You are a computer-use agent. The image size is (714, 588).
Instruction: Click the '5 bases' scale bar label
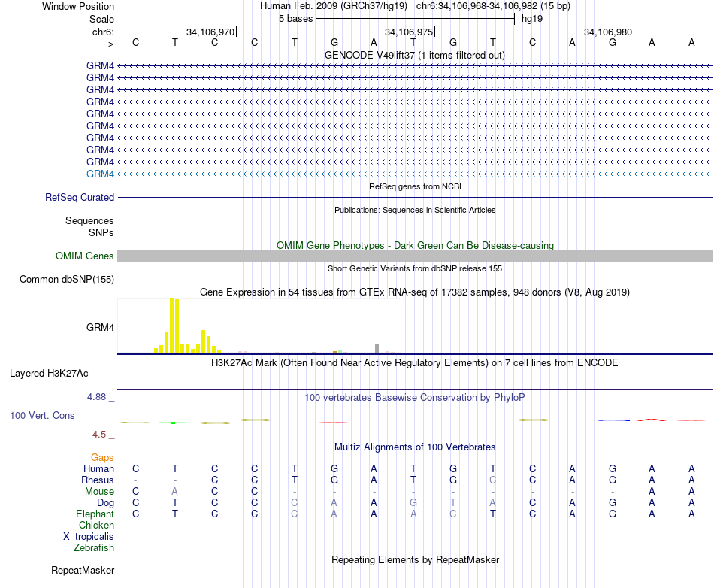click(295, 19)
